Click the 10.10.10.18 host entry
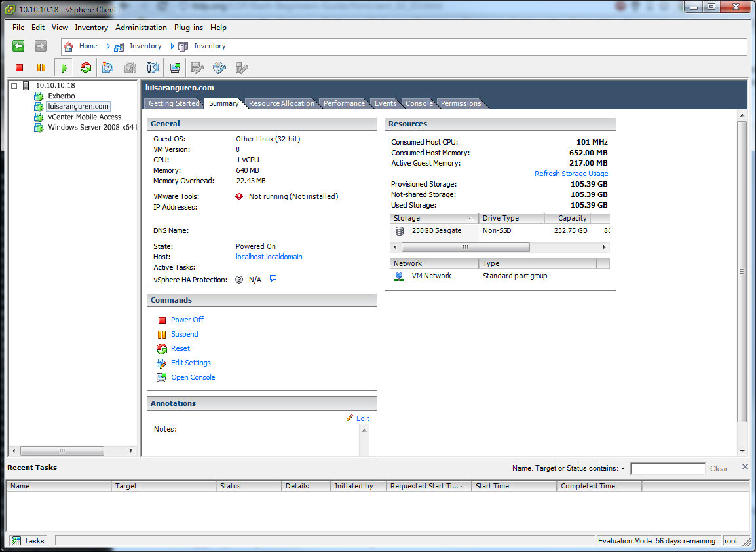The height and width of the screenshot is (552, 756). (x=55, y=85)
